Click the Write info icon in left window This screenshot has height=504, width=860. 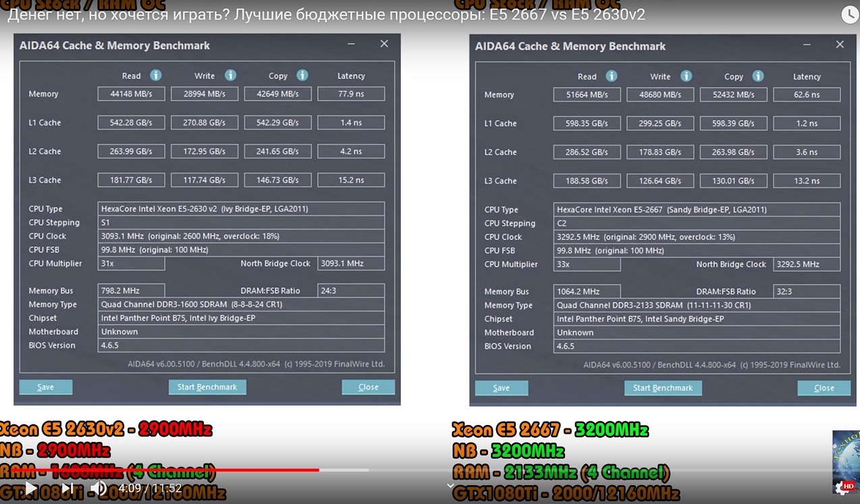pyautogui.click(x=230, y=75)
